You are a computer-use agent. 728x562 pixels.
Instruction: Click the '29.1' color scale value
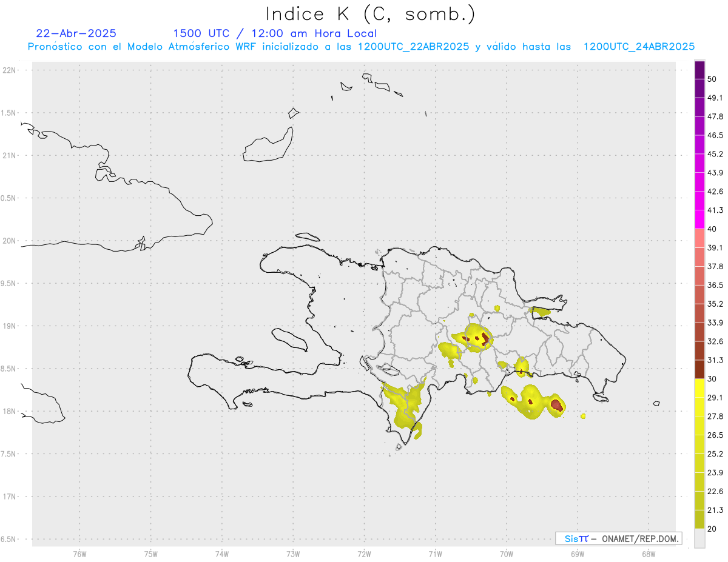[x=715, y=398]
